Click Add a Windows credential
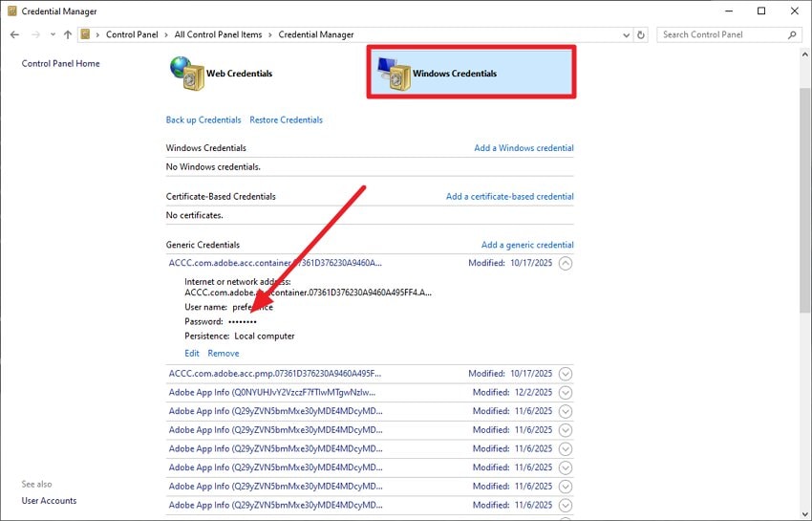The width and height of the screenshot is (812, 521). (524, 148)
